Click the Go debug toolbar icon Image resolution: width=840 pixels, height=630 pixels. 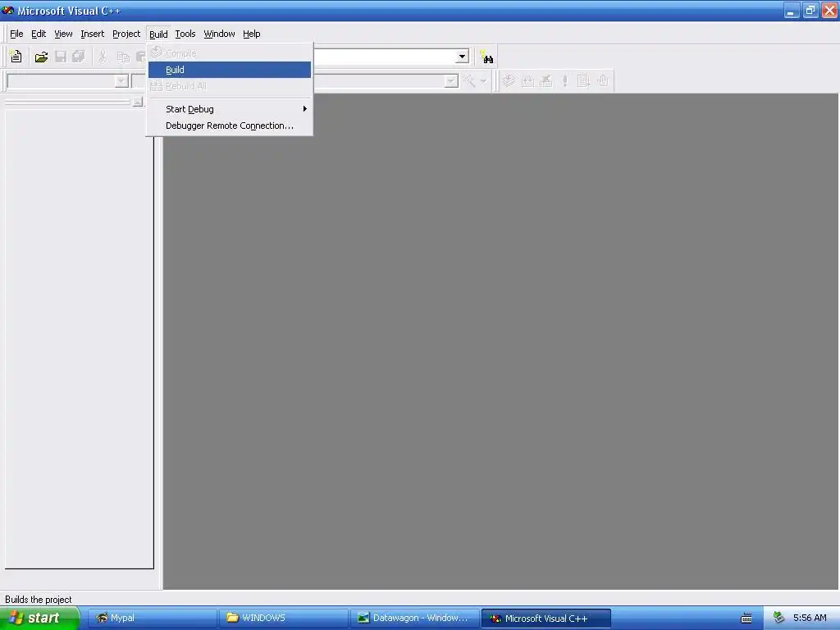[583, 81]
